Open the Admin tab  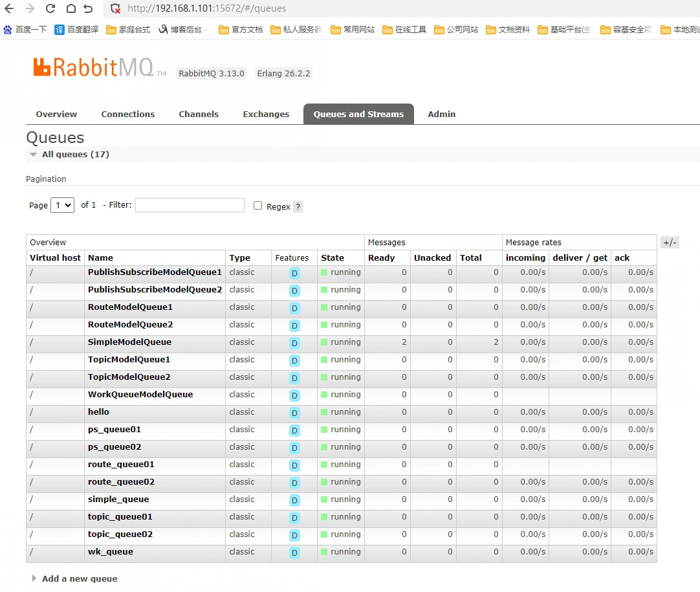tap(442, 114)
